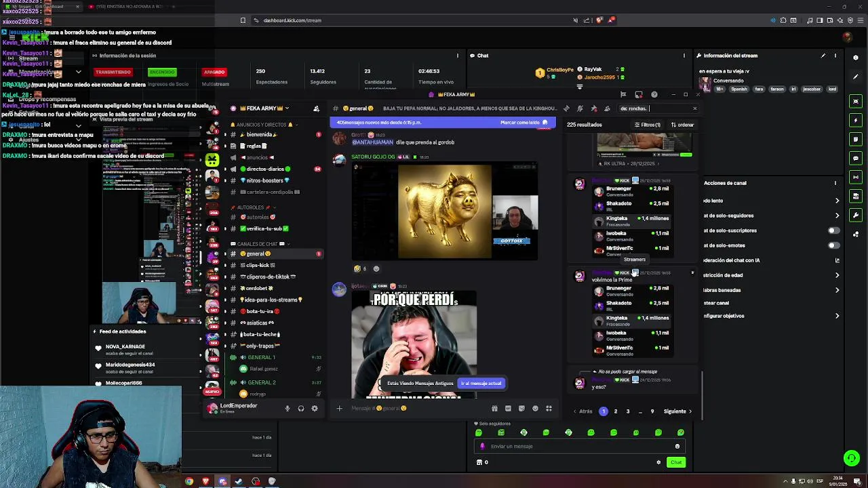Deafen audio with the headphones icon in Discord

[300, 408]
